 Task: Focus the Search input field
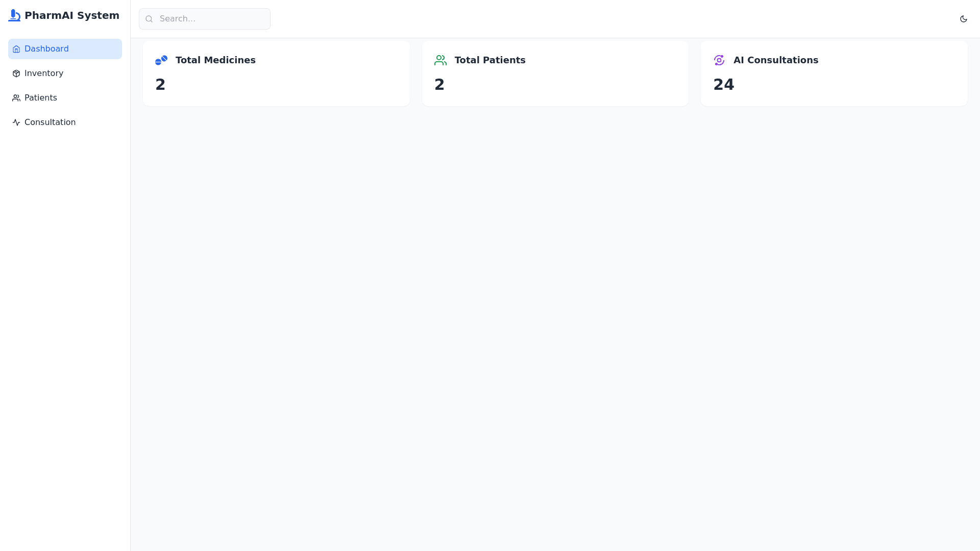point(212,19)
